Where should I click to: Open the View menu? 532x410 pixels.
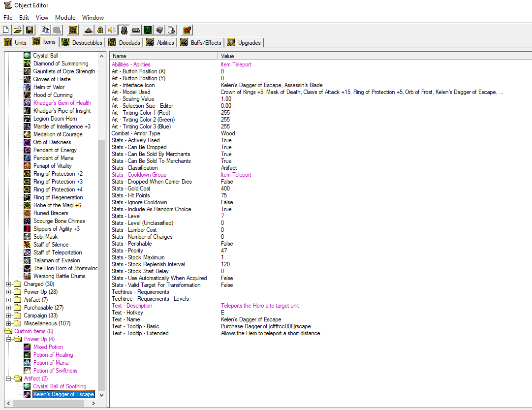click(x=42, y=18)
